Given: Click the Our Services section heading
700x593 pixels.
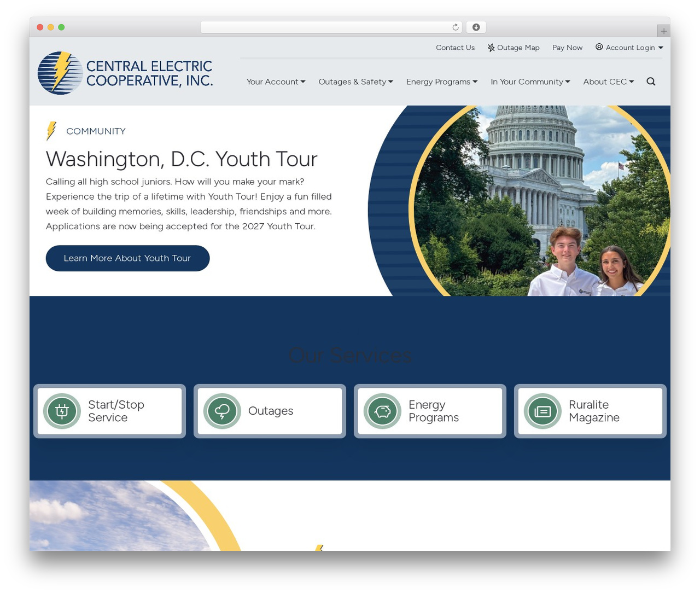Looking at the screenshot, I should click(x=350, y=355).
